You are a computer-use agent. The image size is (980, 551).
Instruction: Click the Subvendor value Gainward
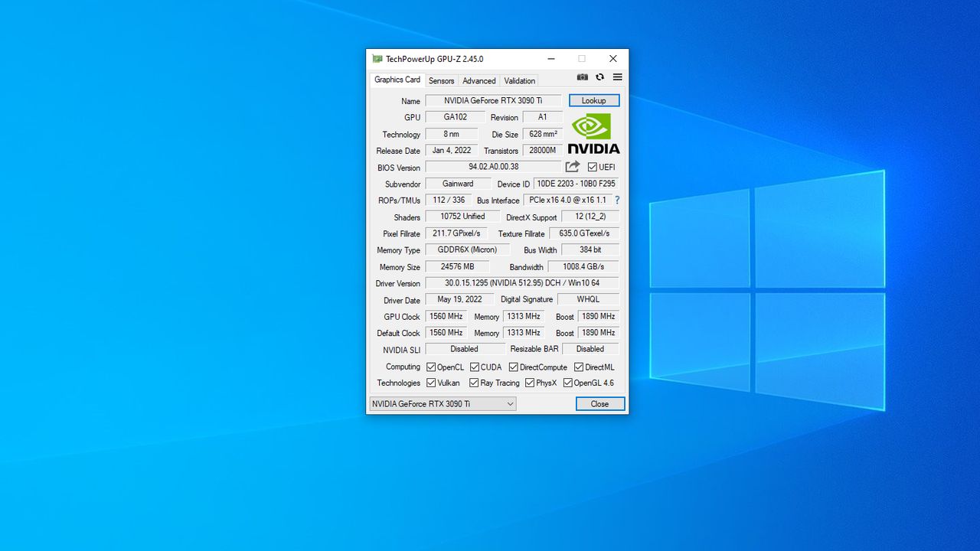coord(458,184)
